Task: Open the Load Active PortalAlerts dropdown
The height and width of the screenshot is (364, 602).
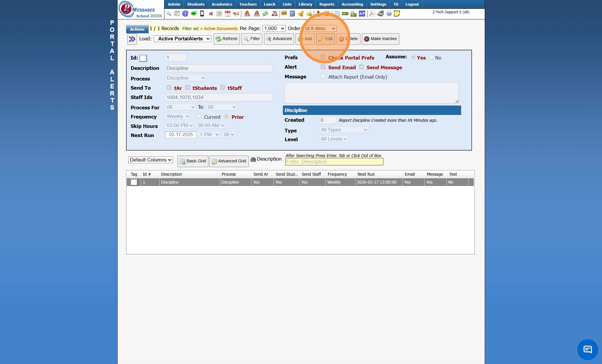Action: click(183, 39)
